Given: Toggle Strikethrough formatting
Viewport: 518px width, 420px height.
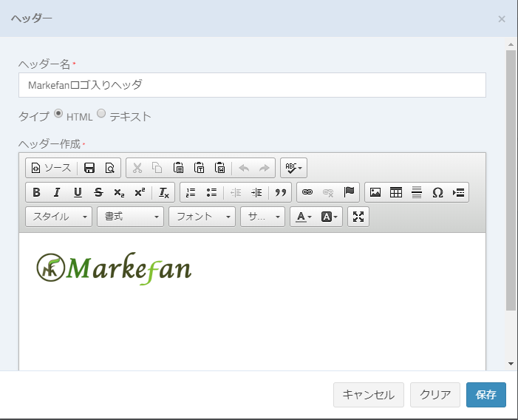Looking at the screenshot, I should [x=98, y=192].
